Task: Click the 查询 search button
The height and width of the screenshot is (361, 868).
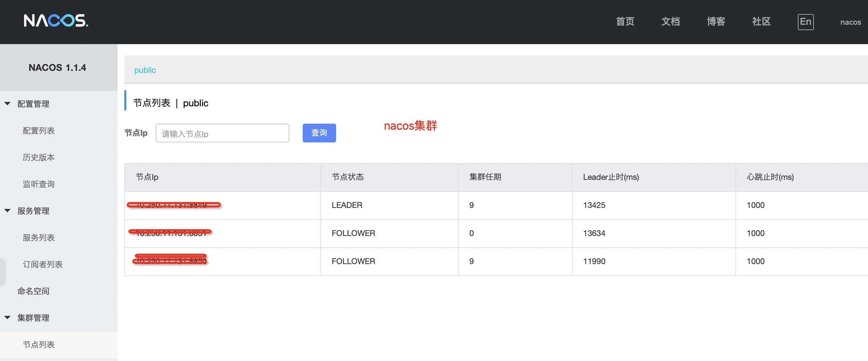Action: coord(319,133)
